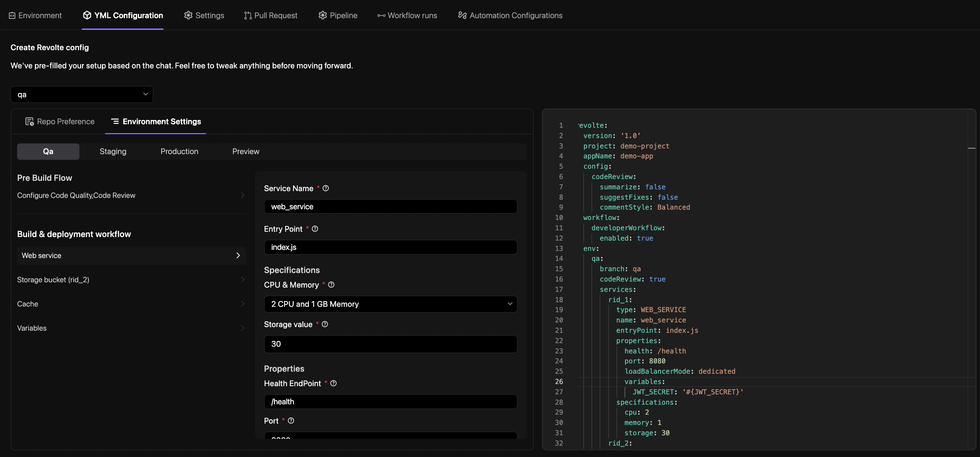Switch to Repo Preference tab
This screenshot has height=457, width=980.
[60, 121]
